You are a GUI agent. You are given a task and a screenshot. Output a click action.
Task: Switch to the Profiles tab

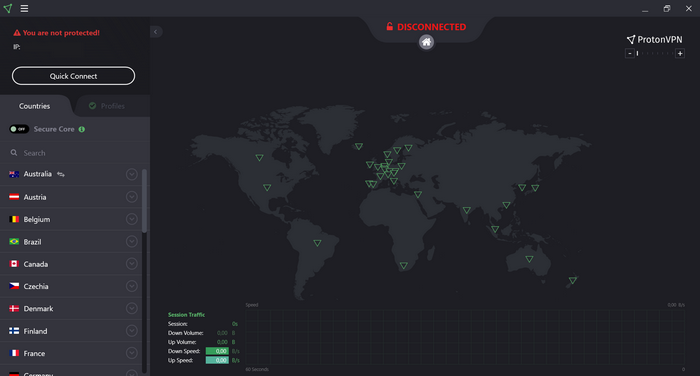(107, 106)
